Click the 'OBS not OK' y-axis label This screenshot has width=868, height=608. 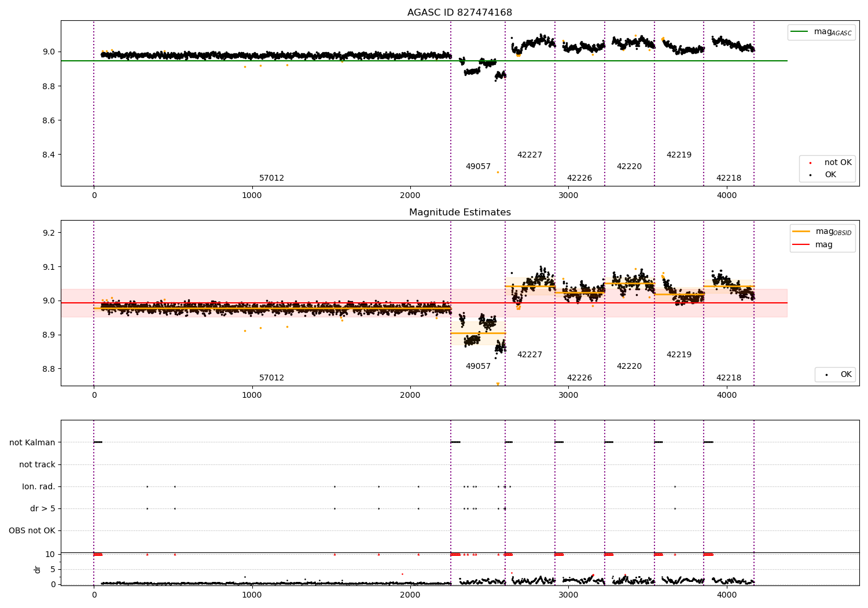click(32, 531)
